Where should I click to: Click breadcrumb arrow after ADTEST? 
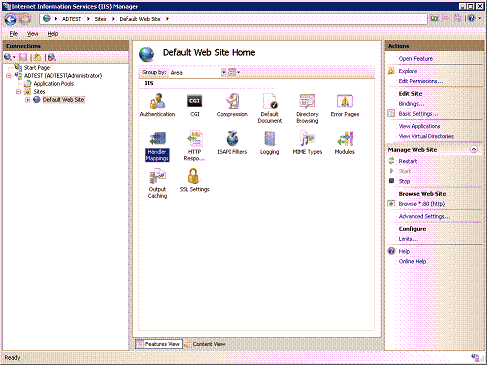(x=88, y=19)
